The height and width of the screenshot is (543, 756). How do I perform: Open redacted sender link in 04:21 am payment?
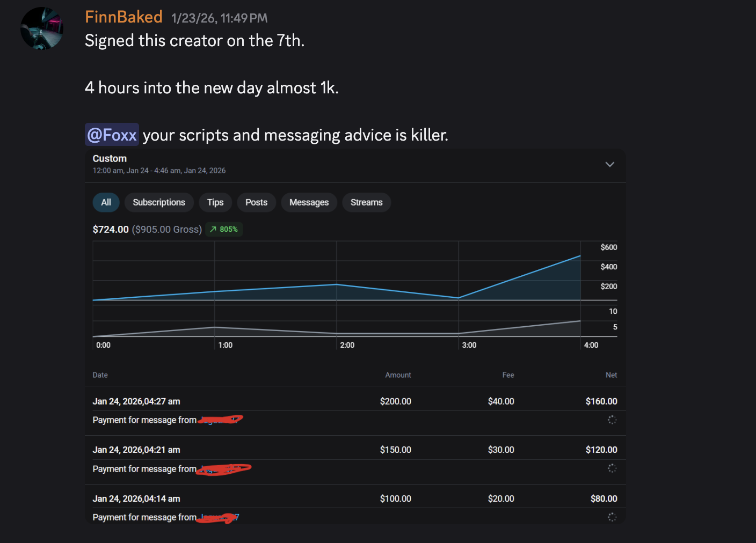pos(224,469)
